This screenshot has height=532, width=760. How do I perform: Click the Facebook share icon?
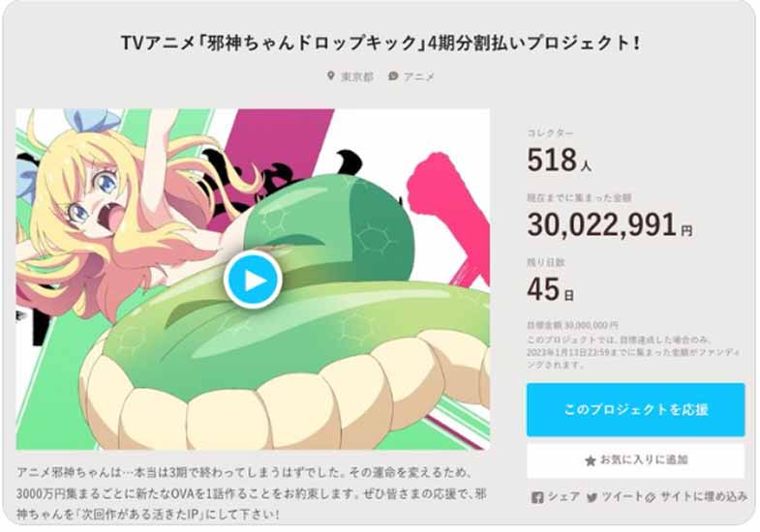tap(537, 497)
